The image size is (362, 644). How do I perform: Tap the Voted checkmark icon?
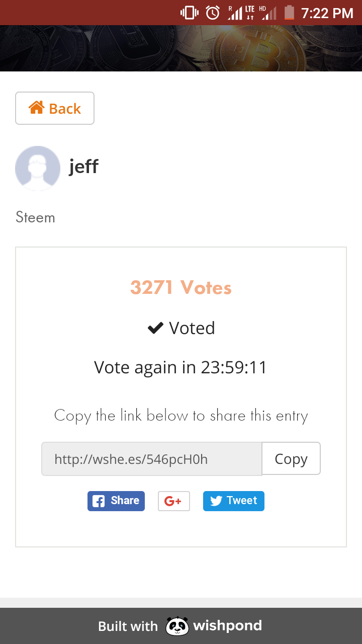(x=155, y=328)
